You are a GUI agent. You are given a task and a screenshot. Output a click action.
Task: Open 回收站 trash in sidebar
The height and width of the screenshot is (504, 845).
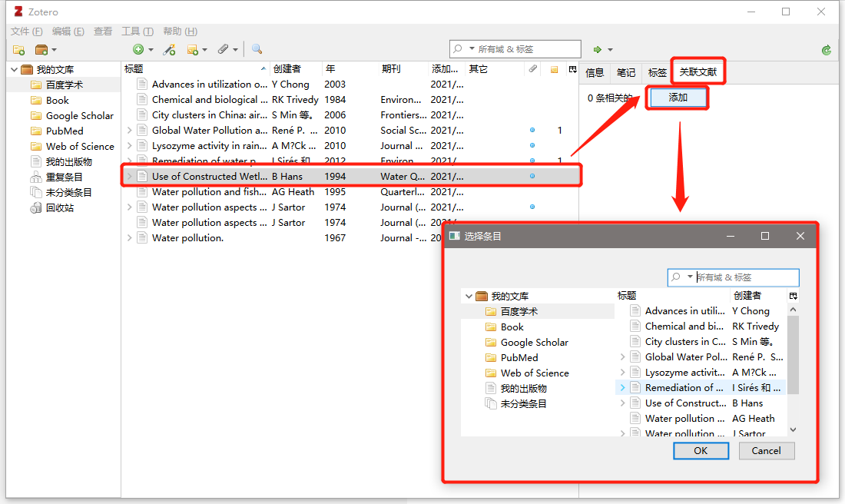click(x=59, y=208)
